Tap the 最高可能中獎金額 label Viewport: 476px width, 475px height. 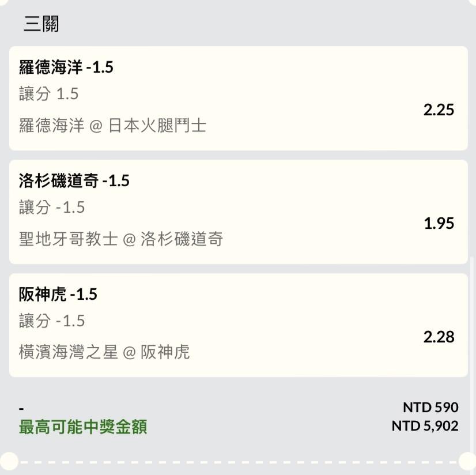[x=83, y=427]
